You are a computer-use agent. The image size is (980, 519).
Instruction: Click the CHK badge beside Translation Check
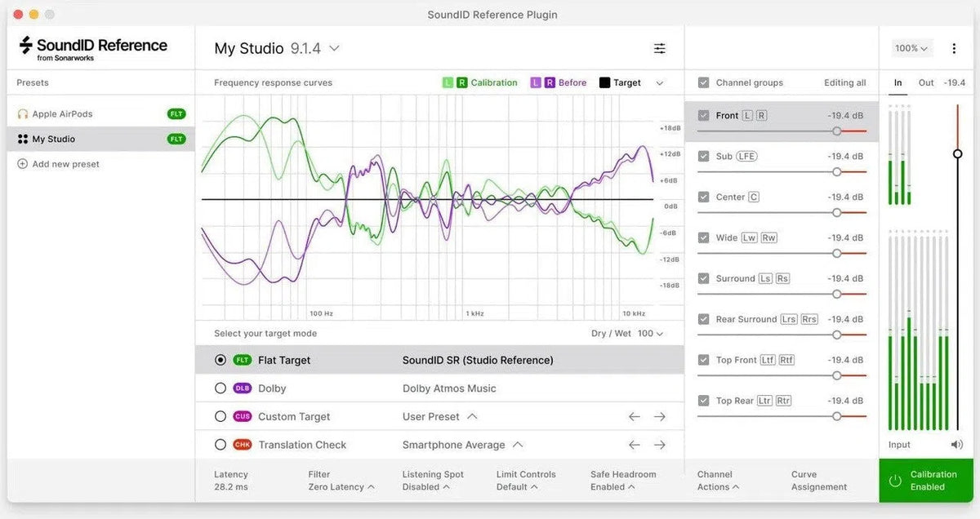pyautogui.click(x=243, y=444)
